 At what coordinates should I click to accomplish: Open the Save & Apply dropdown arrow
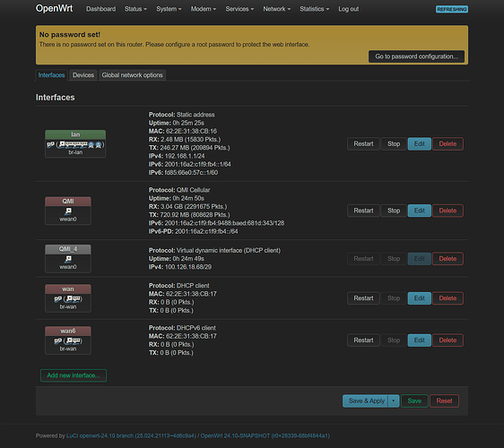[394, 401]
